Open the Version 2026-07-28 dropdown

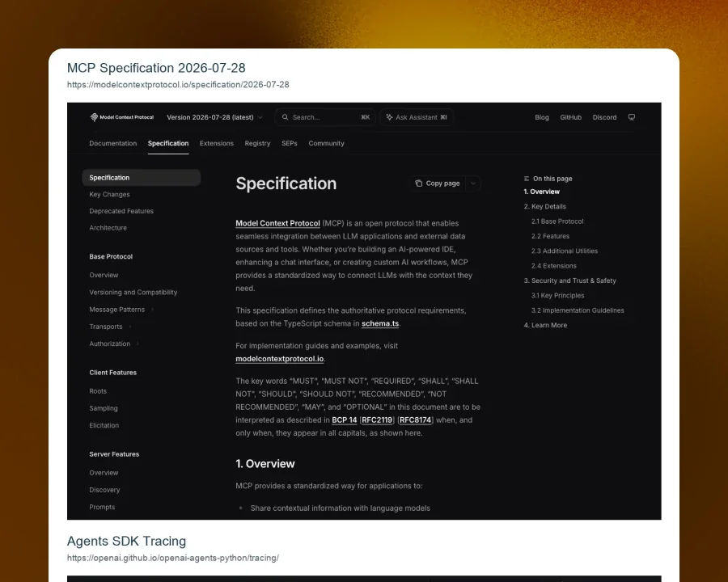(x=214, y=117)
